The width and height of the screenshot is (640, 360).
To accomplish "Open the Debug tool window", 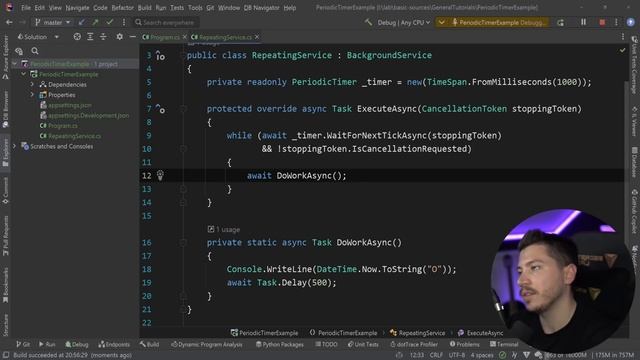I will coord(77,344).
